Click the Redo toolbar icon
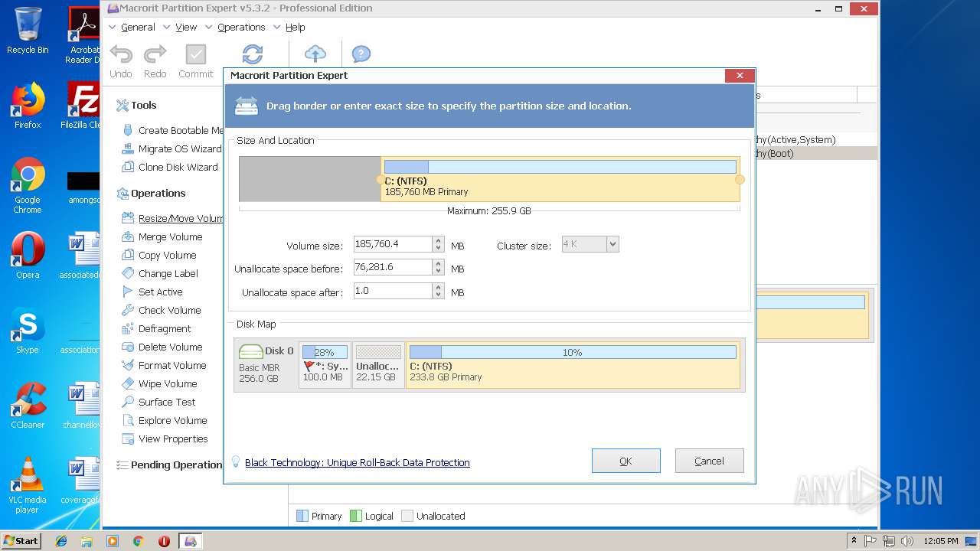The width and height of the screenshot is (980, 551). pyautogui.click(x=155, y=55)
